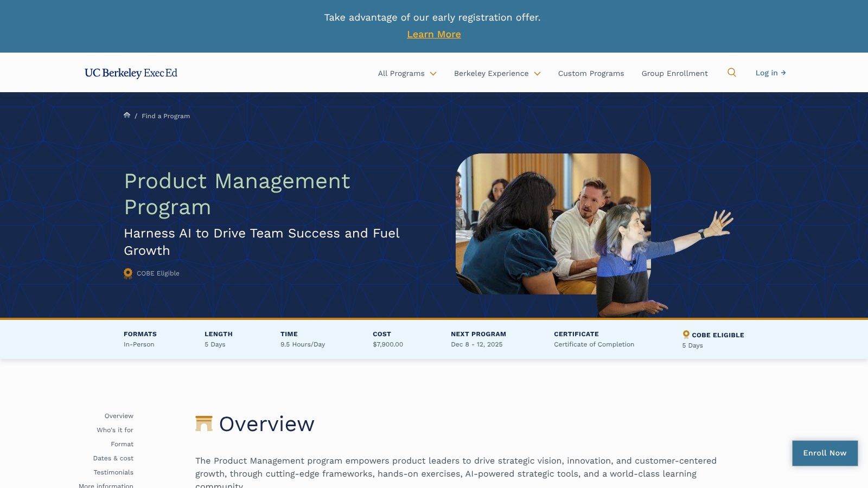
Task: Click the Enroll Now button
Action: click(x=825, y=453)
